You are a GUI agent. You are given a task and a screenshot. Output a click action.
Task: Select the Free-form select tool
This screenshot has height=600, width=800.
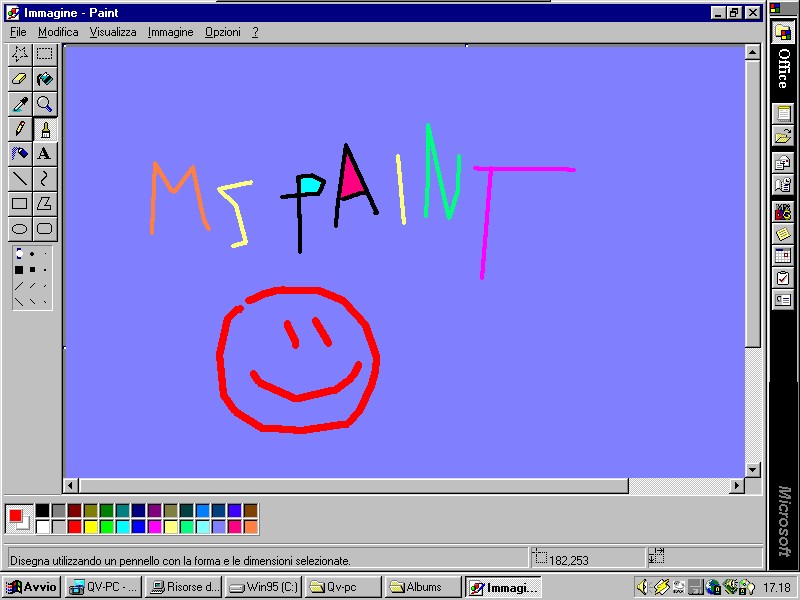tap(20, 54)
